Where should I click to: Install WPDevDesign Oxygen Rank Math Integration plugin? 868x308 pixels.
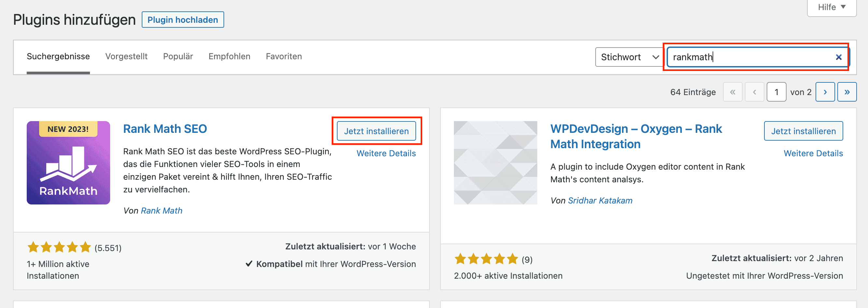(803, 131)
